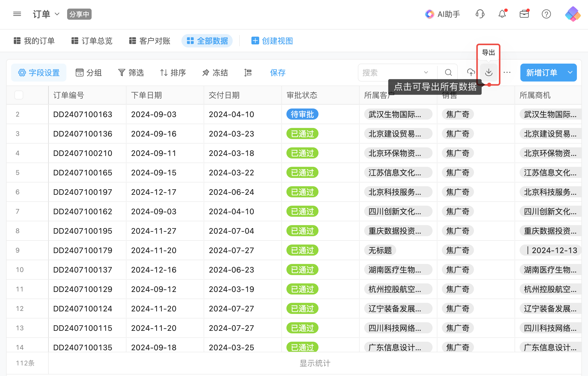
Task: Select the 全部数据 view tab
Action: (x=207, y=41)
